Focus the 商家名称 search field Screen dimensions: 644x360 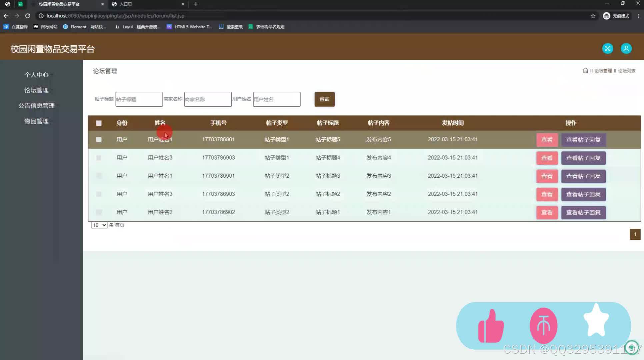(208, 99)
